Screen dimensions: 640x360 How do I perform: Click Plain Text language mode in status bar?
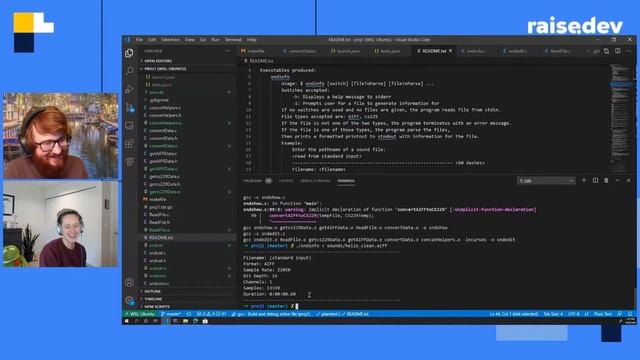(603, 314)
